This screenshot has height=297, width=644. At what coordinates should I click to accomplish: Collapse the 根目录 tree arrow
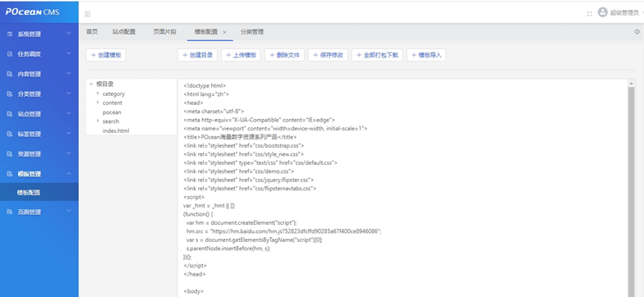tap(91, 84)
